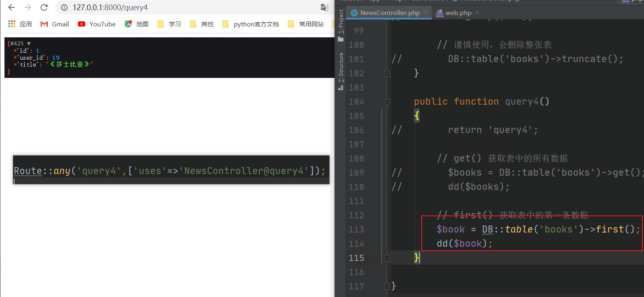644x297 pixels.
Task: Reload the query4 page
Action: 44,7
